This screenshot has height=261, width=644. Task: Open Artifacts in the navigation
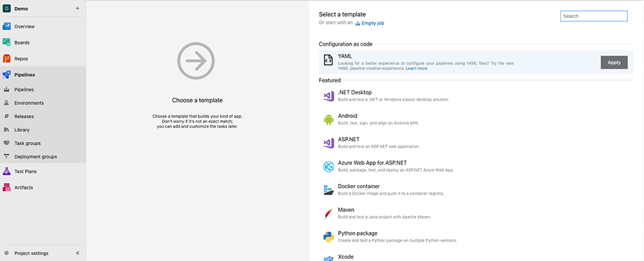coord(23,187)
